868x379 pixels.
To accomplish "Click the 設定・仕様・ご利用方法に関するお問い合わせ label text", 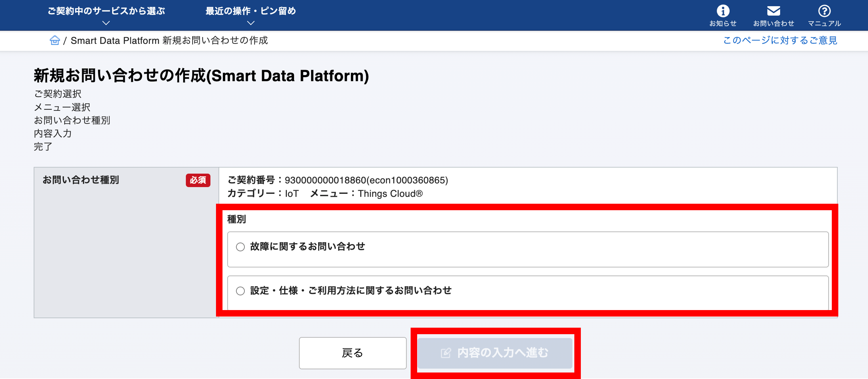I will [350, 291].
